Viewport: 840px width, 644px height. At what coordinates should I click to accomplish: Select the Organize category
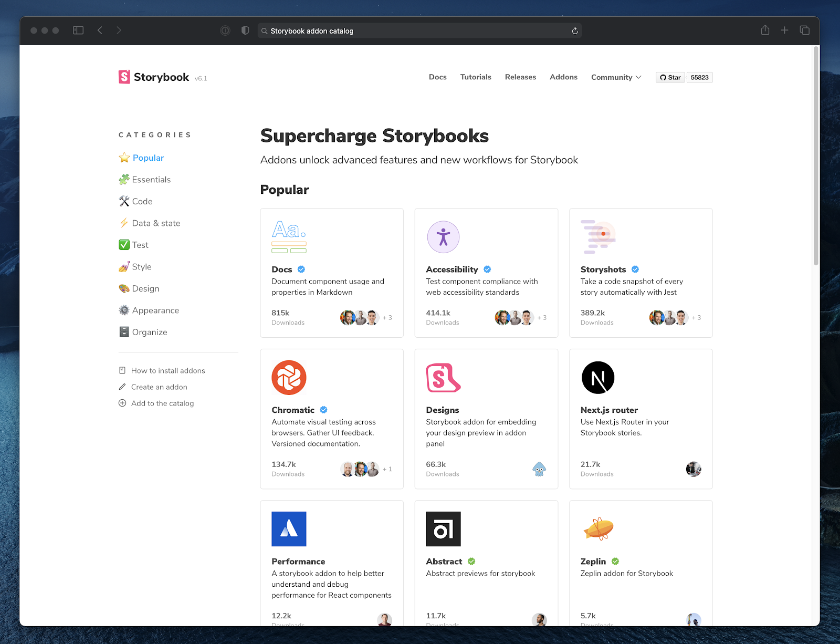(143, 332)
